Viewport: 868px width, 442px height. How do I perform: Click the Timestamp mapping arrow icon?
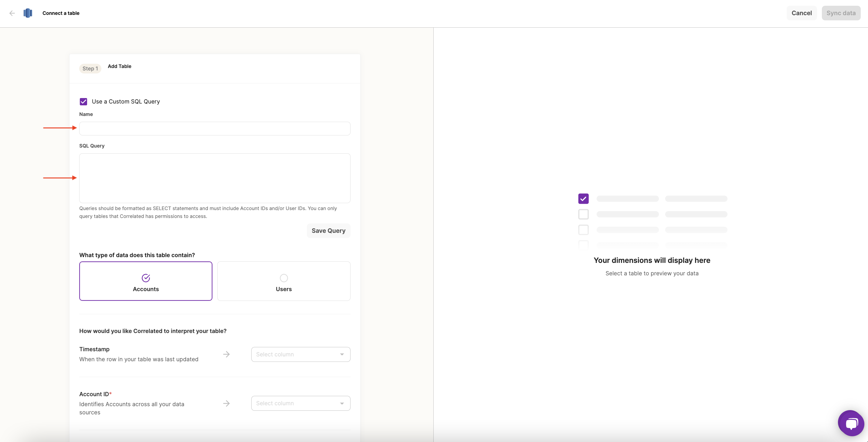(x=226, y=354)
